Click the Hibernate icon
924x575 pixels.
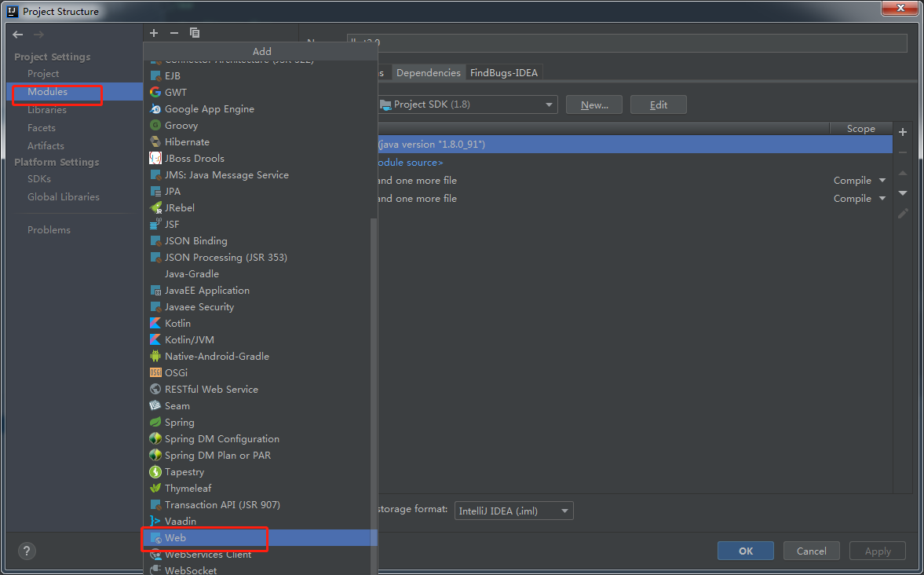coord(155,141)
